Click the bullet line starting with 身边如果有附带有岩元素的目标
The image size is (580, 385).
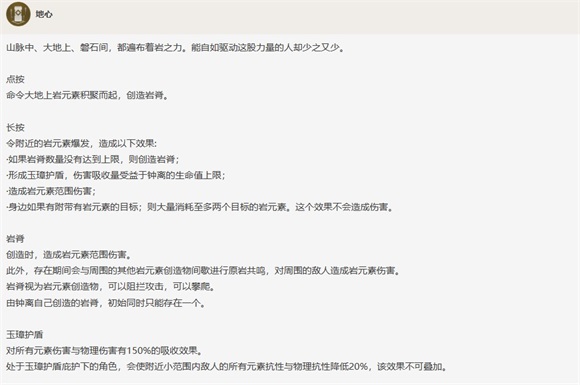(x=199, y=207)
